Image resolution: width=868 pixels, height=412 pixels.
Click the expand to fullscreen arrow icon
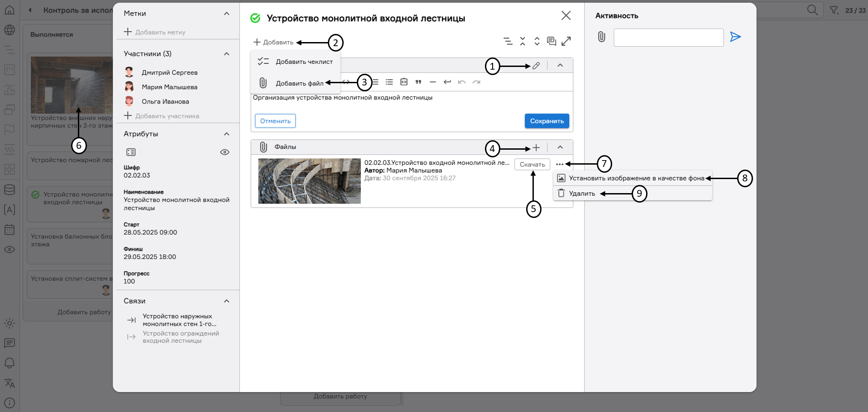pyautogui.click(x=566, y=41)
